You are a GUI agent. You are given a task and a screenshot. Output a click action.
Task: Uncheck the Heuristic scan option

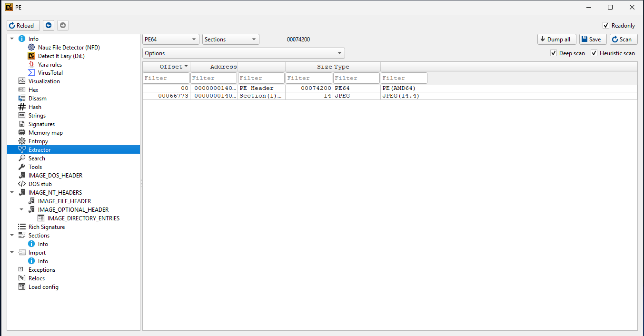[x=594, y=53]
